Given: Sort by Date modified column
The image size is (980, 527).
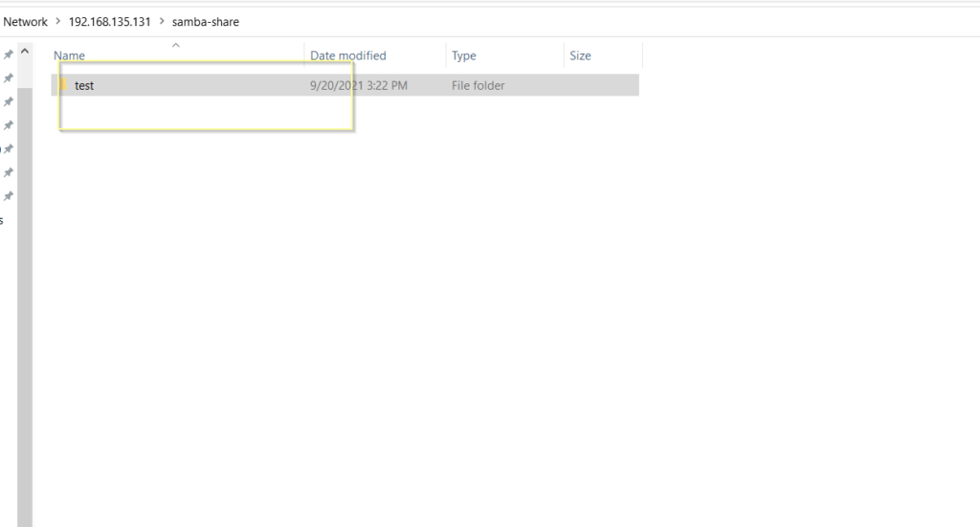Looking at the screenshot, I should point(348,55).
